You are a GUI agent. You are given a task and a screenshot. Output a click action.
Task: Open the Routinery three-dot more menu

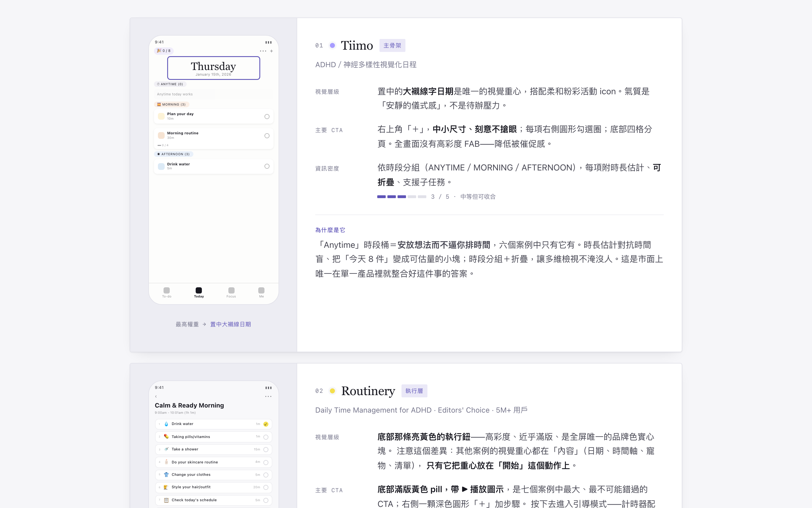click(x=268, y=397)
